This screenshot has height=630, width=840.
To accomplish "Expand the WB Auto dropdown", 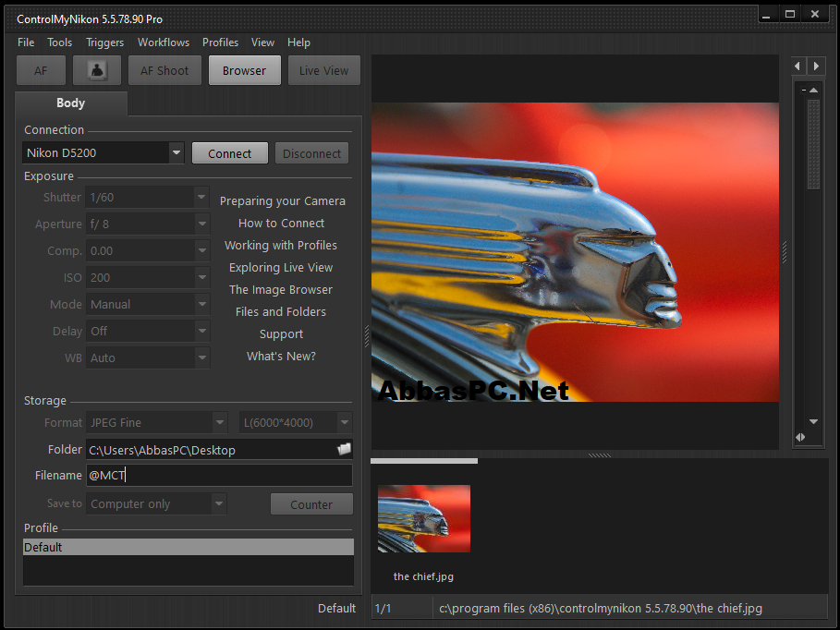I will point(201,357).
